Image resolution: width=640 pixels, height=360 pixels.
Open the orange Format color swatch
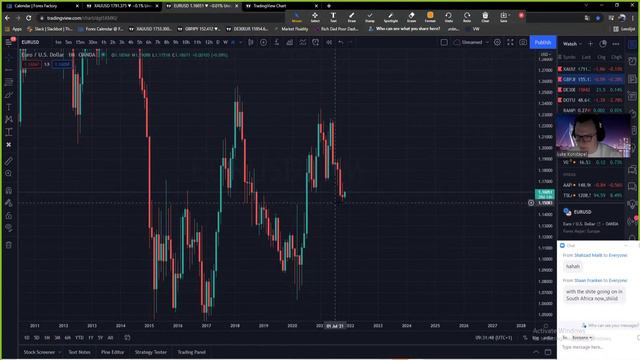pyautogui.click(x=430, y=17)
